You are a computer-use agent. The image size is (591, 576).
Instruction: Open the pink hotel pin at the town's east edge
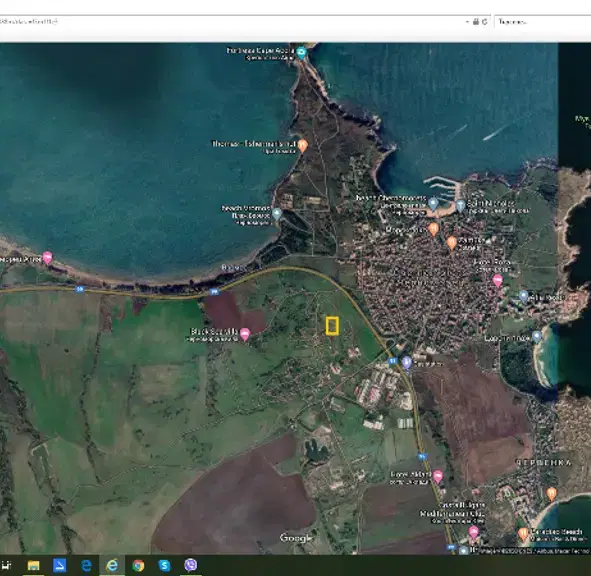click(x=498, y=280)
